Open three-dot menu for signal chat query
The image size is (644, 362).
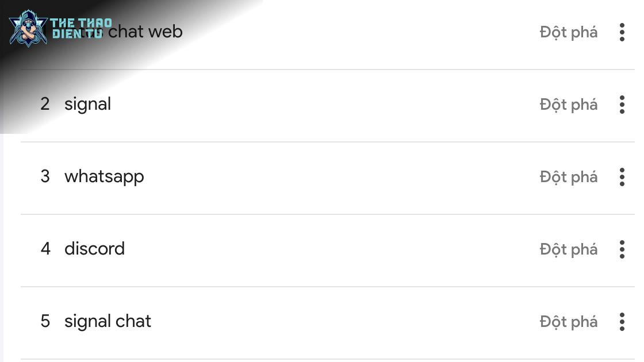tap(622, 322)
